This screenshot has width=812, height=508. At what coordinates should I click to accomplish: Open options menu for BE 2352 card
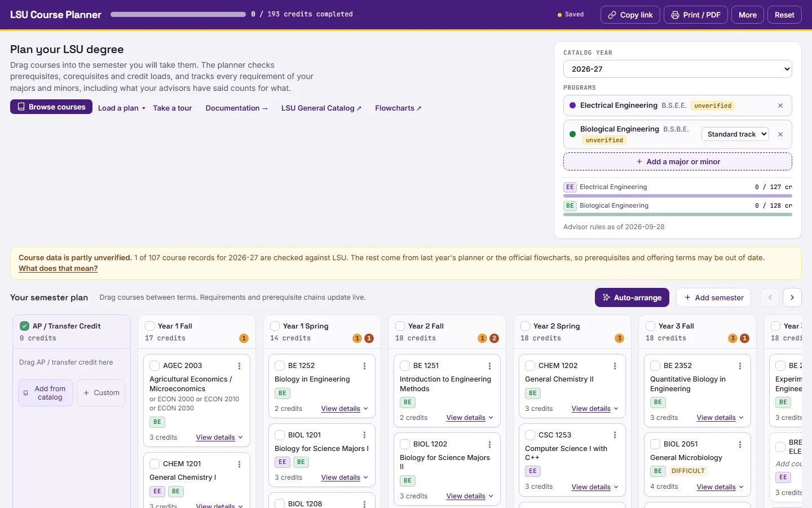click(740, 366)
